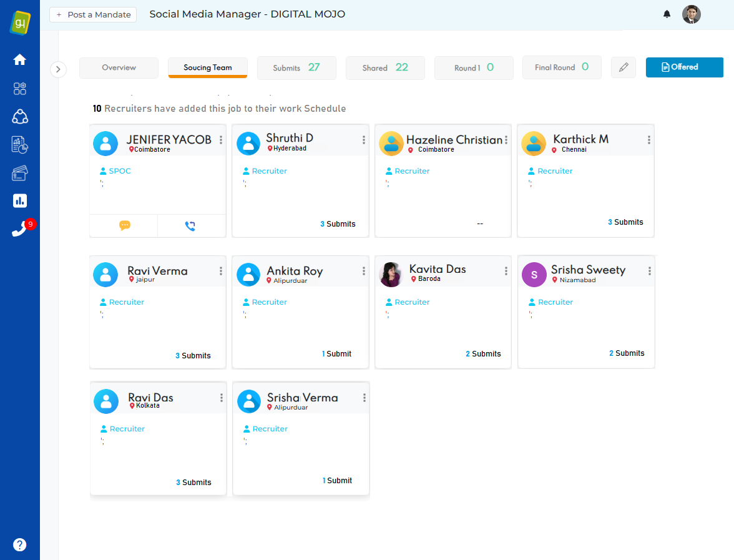
Task: Open the Shared 22 tab
Action: click(385, 67)
